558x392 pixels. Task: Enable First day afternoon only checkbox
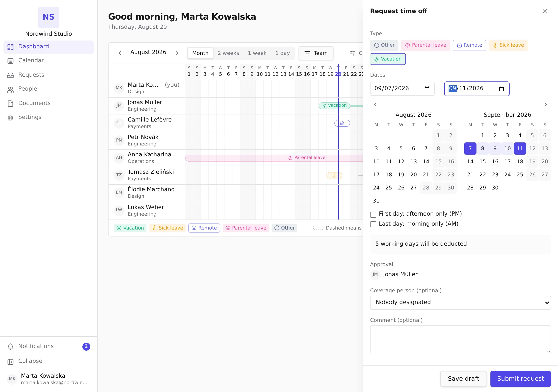pyautogui.click(x=373, y=215)
